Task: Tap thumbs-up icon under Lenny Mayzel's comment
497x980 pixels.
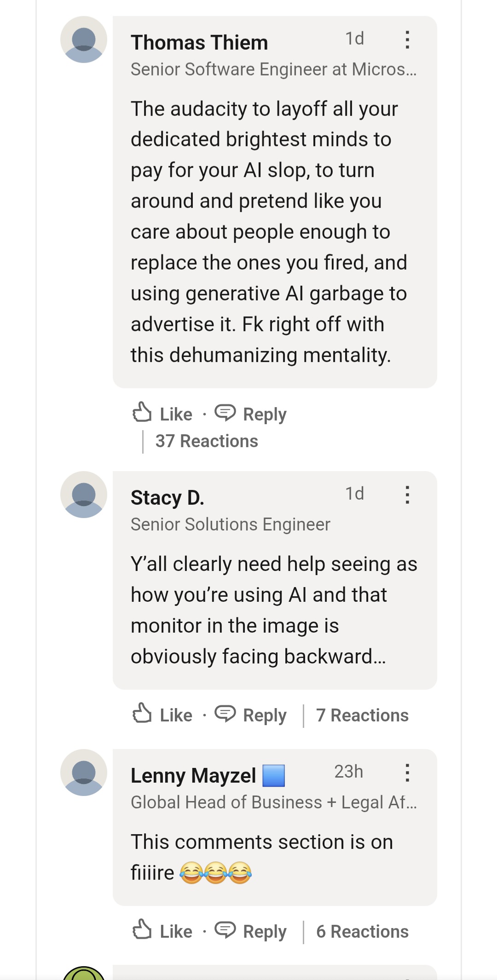Action: (x=142, y=929)
